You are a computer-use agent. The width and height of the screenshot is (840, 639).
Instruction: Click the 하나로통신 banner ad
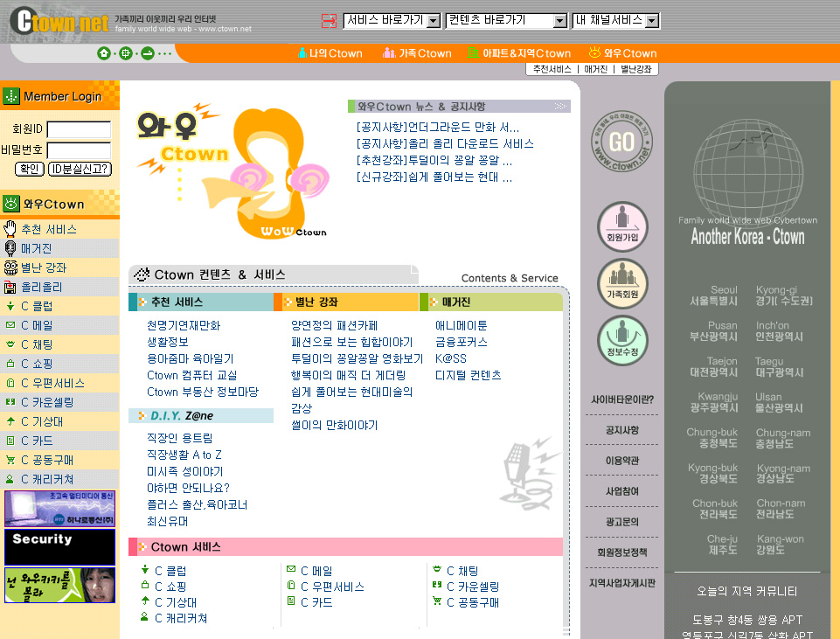[x=60, y=508]
